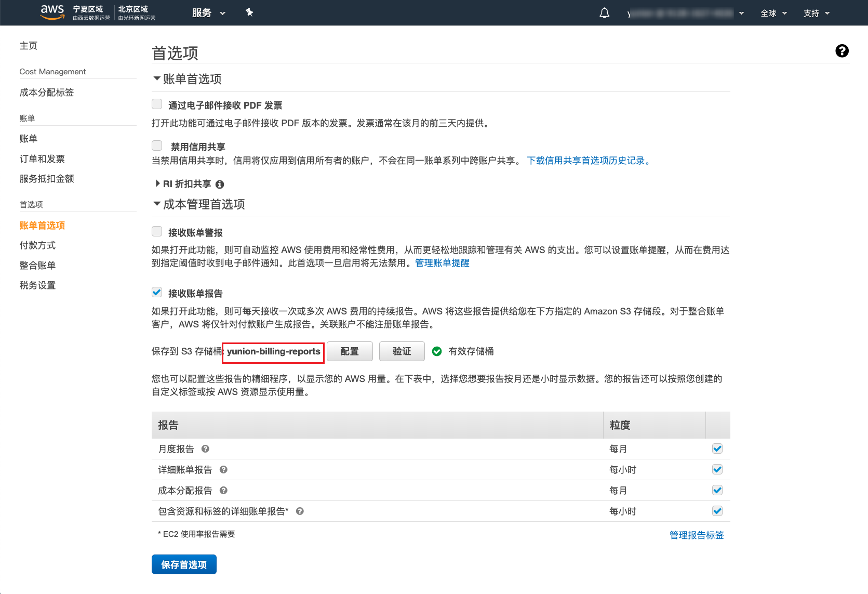Enable 通过电子邮件接收 PDF 发票 checkbox
This screenshot has width=868, height=594.
[157, 104]
